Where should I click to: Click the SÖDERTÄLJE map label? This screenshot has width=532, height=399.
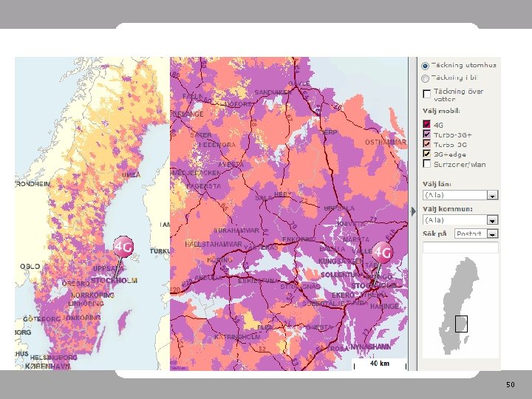[324, 304]
